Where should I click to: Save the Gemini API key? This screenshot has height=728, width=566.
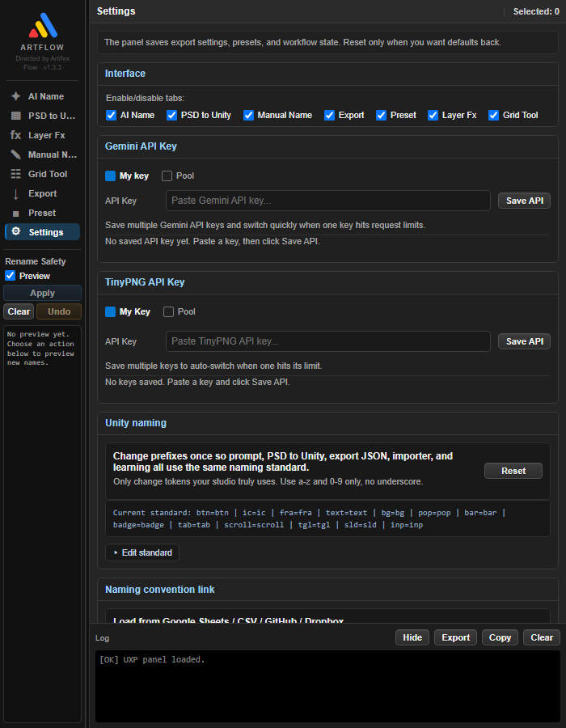pyautogui.click(x=524, y=201)
